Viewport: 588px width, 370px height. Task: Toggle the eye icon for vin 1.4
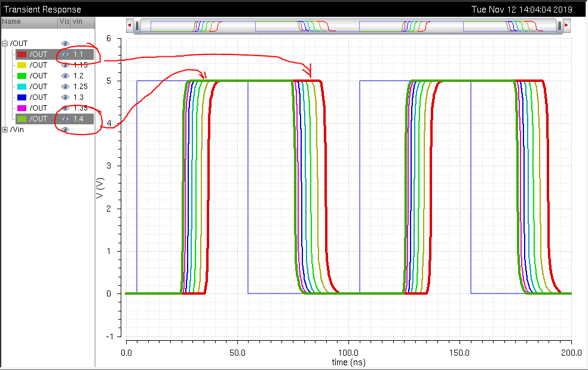66,119
